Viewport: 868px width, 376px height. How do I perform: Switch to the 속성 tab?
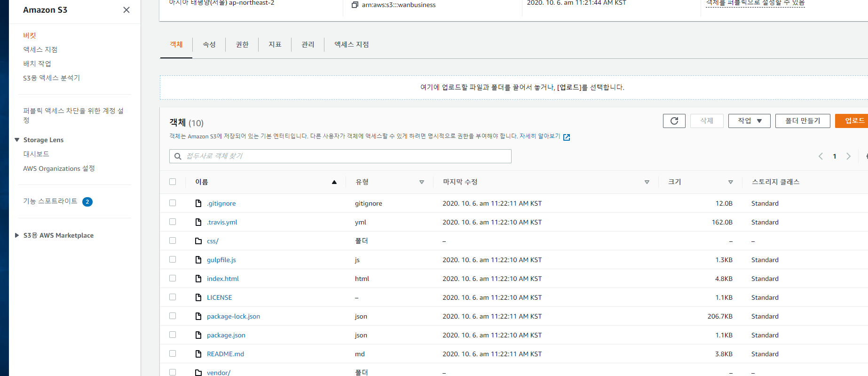[x=209, y=44]
